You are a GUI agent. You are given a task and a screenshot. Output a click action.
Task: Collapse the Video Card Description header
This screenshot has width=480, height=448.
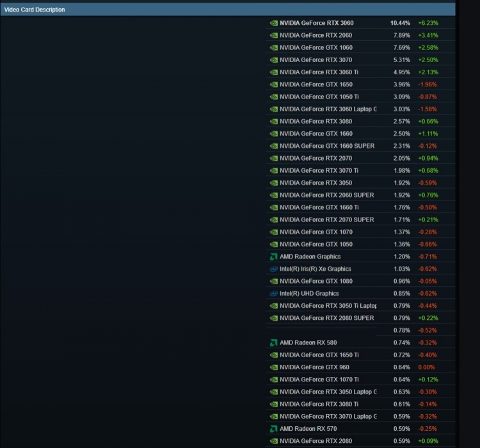pos(35,10)
